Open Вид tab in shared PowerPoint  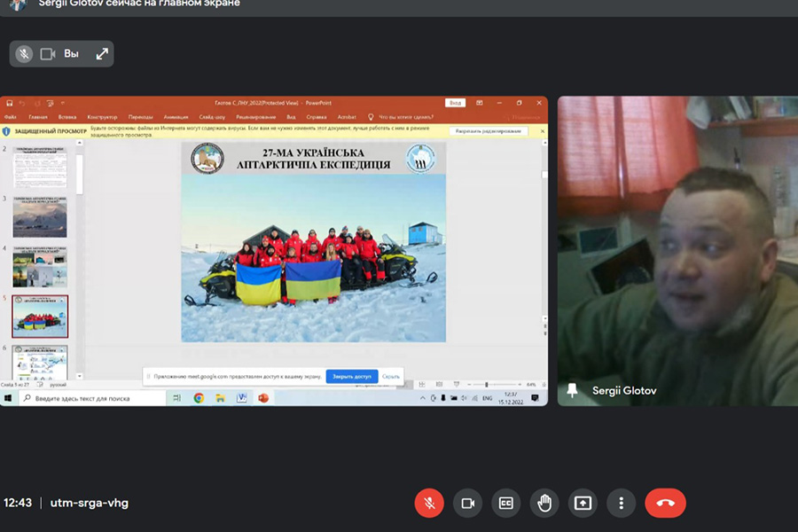tap(291, 117)
